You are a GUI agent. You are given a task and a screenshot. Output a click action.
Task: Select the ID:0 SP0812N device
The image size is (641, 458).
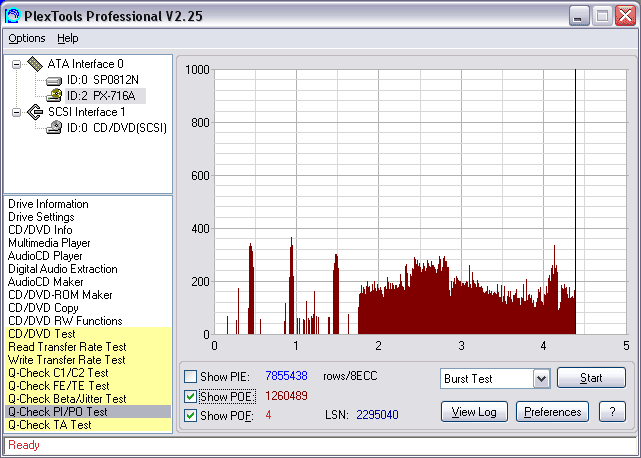[103, 80]
